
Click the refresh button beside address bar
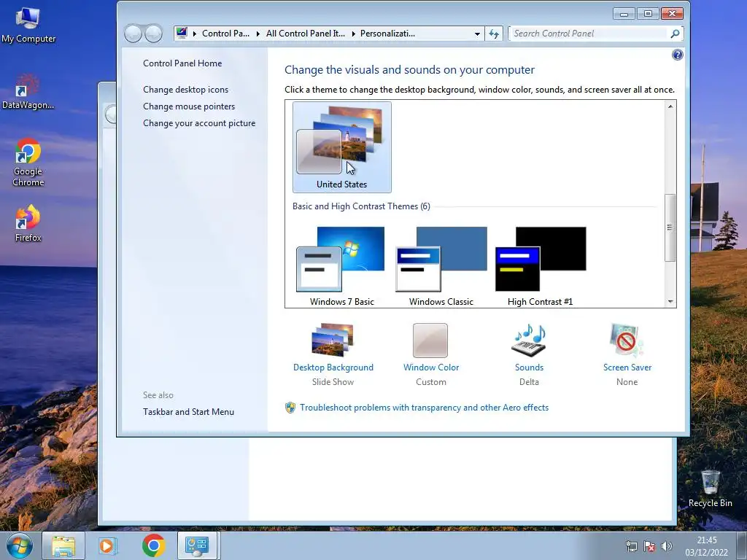tap(494, 34)
